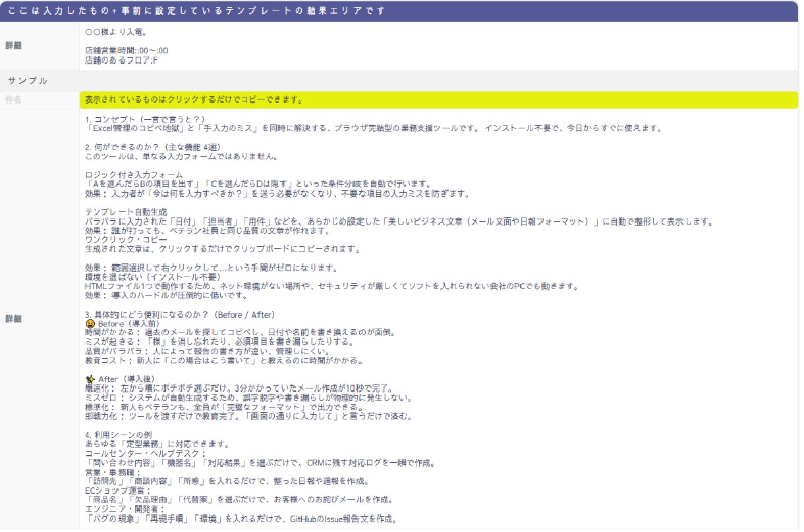Click the line mentioning CRMに残す対応ログ
The image size is (804, 532).
tap(260, 463)
